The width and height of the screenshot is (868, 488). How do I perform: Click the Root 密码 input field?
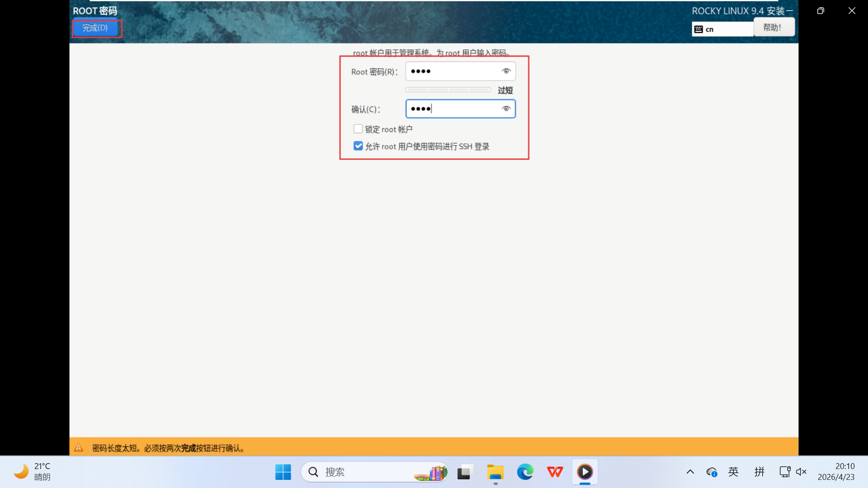click(452, 71)
